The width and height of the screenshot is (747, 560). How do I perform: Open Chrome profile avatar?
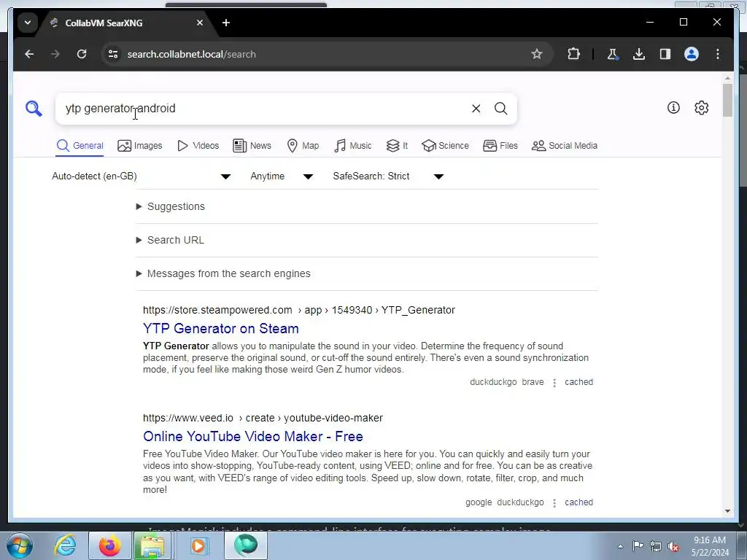pos(692,54)
